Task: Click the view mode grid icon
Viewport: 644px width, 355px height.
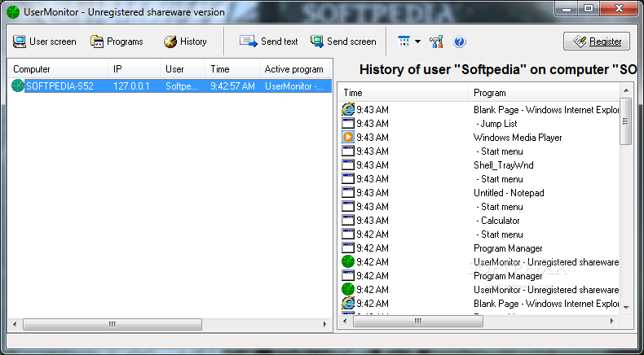Action: 404,42
